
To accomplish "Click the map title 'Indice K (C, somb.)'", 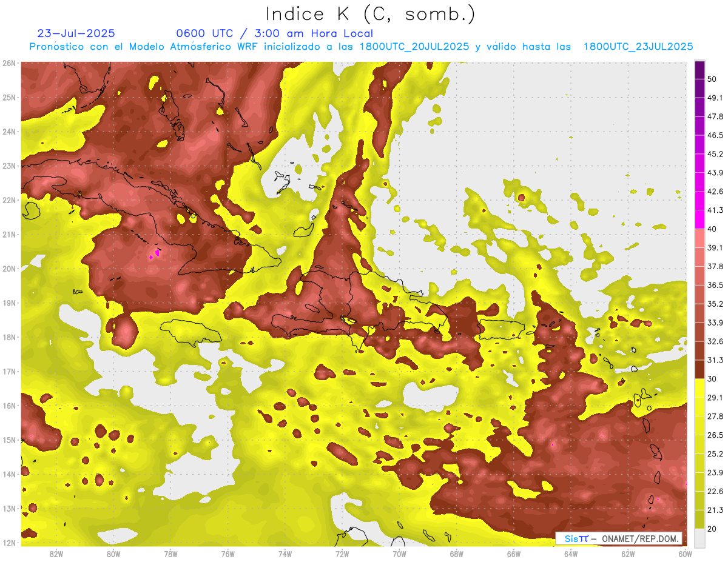I will (x=371, y=15).
